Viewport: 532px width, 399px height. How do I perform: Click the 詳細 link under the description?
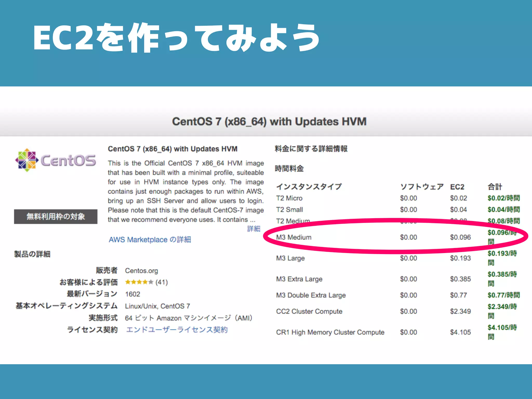click(254, 229)
